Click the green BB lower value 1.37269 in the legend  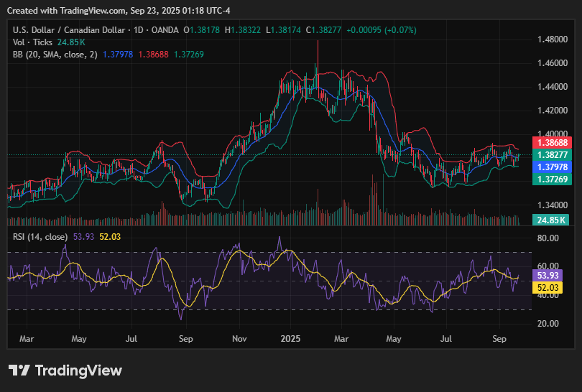(189, 55)
